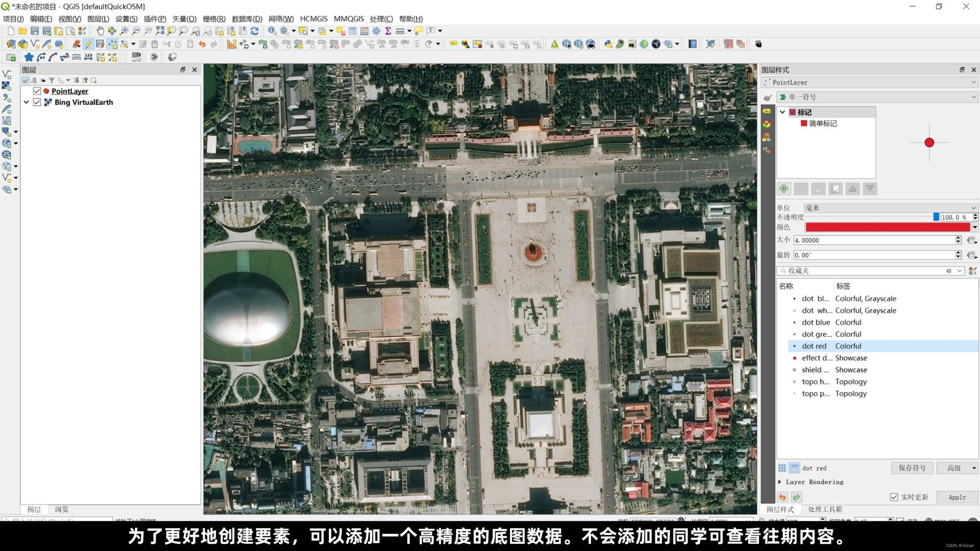Click the blue star digitizing shape tool
This screenshot has width=980, height=551.
[x=29, y=57]
